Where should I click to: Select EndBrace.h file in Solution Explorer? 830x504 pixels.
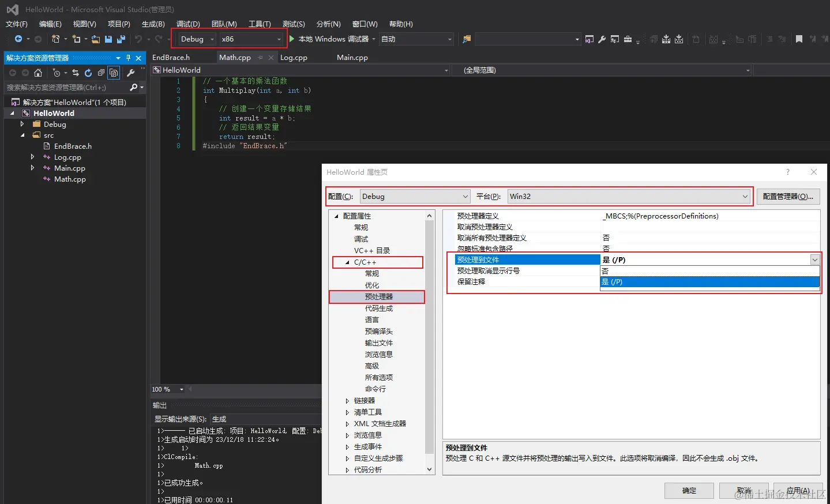[73, 146]
